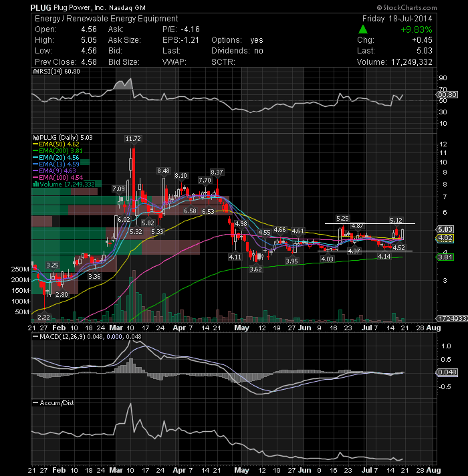Screen dimensions: 468x476
Task: Click the Dividends: no field
Action: [237, 51]
